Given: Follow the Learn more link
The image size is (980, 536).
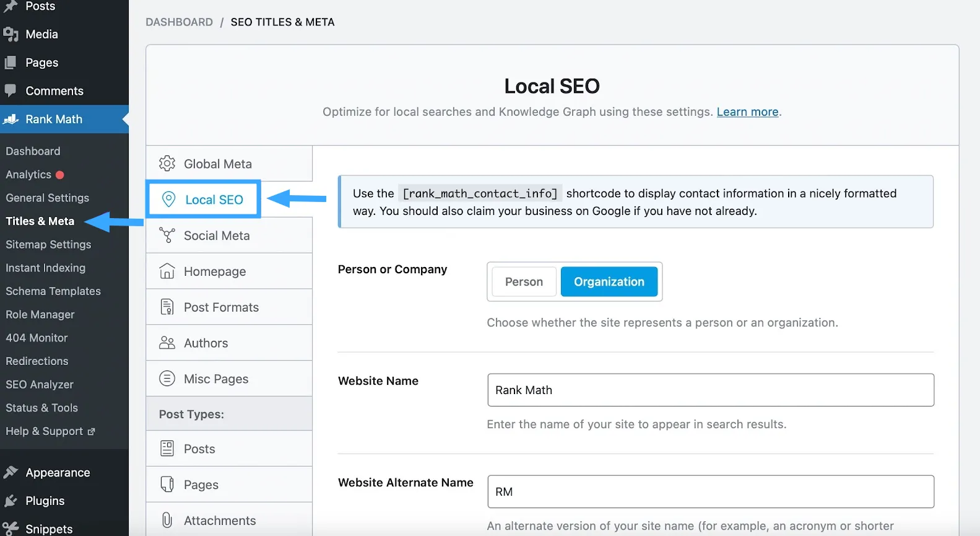Looking at the screenshot, I should pyautogui.click(x=747, y=112).
